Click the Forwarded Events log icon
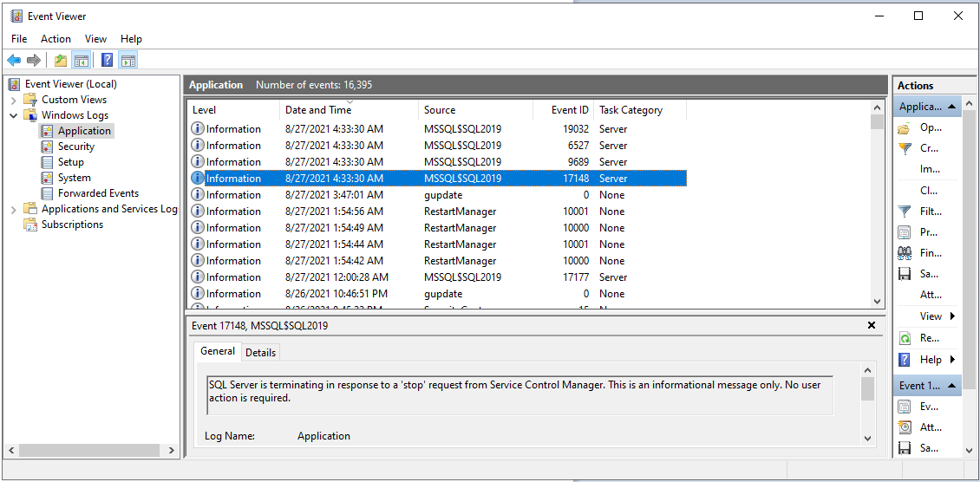This screenshot has width=980, height=482. [x=47, y=193]
